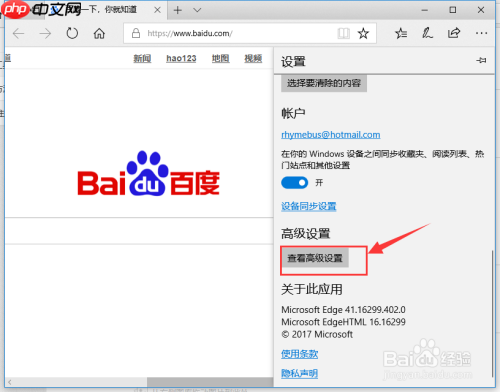
Task: Open a new tab with plus
Action: pos(178,10)
